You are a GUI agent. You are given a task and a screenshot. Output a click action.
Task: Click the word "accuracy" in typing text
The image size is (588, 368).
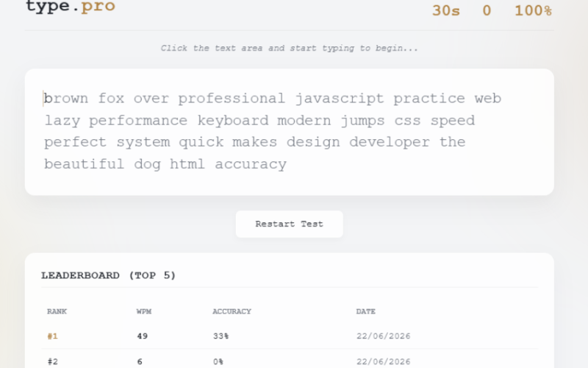pyautogui.click(x=251, y=164)
